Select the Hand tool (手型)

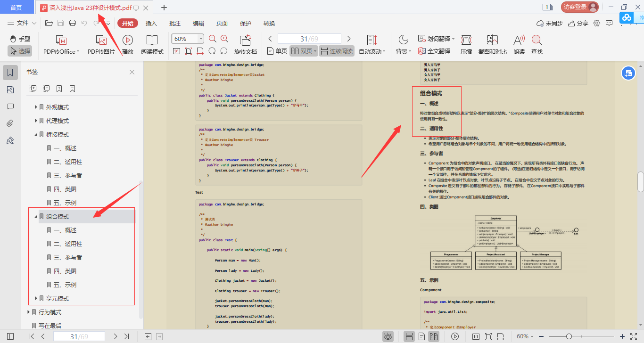tap(20, 39)
